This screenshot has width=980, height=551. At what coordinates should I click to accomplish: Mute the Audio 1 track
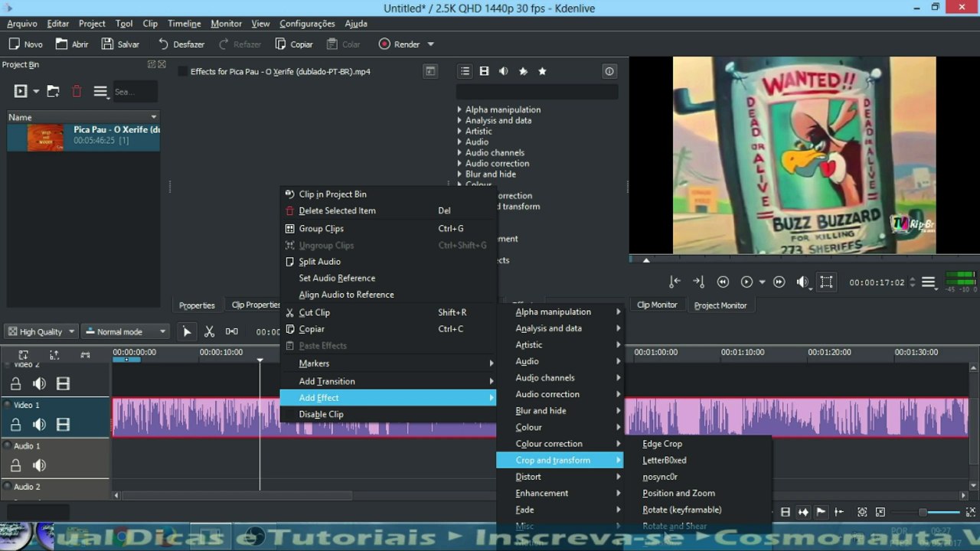tap(39, 465)
